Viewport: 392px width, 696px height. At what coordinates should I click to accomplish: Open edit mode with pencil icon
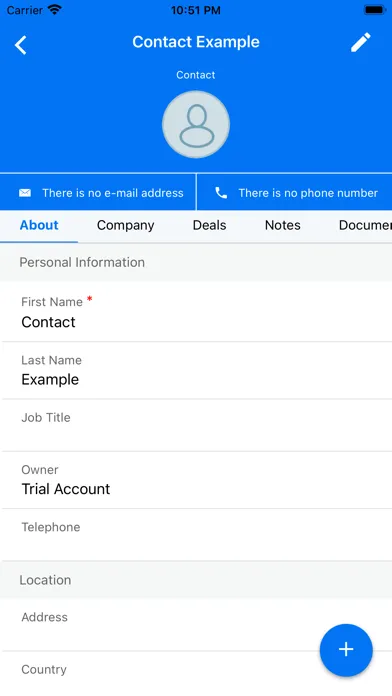pyautogui.click(x=360, y=43)
